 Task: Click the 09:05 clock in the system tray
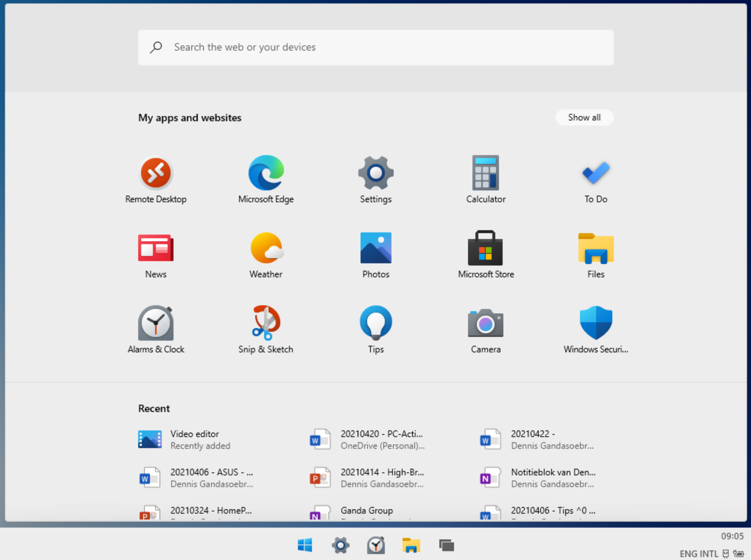[732, 536]
